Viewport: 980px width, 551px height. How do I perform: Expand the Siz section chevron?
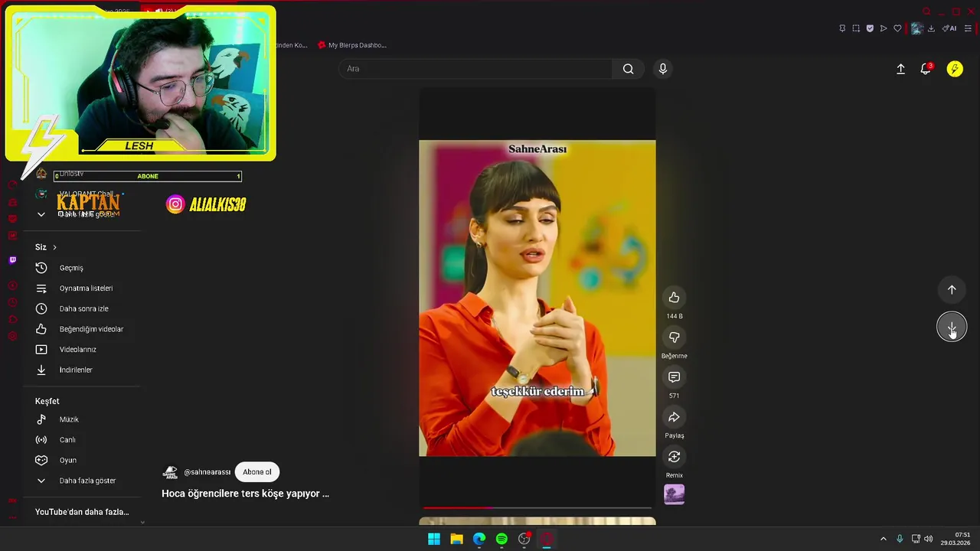pyautogui.click(x=54, y=247)
